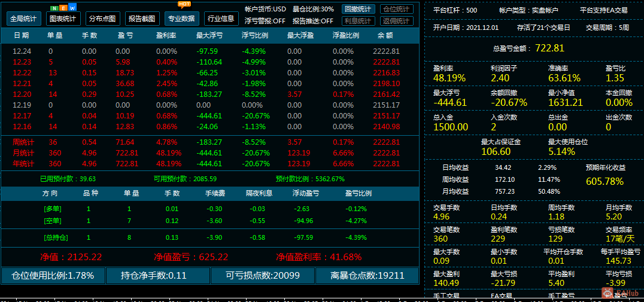644x302 pixels.
Task: Select the 报告截图 button
Action: pos(142,19)
